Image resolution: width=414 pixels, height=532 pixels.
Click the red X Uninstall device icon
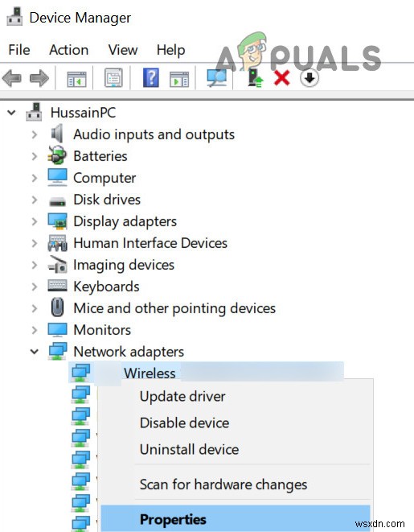click(282, 78)
